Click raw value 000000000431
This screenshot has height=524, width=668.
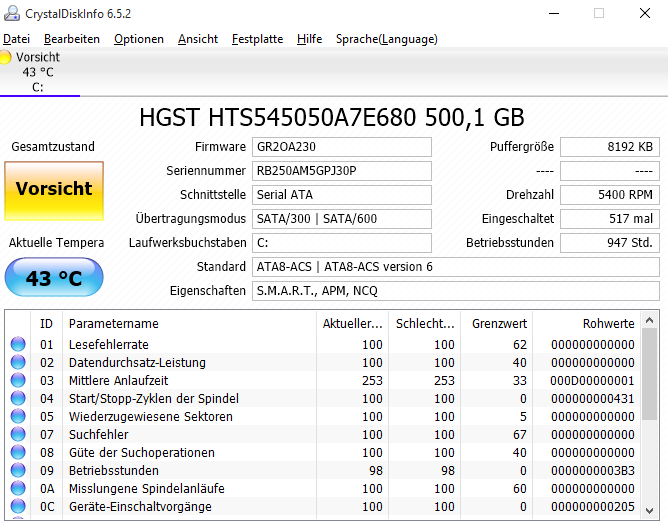tap(592, 398)
